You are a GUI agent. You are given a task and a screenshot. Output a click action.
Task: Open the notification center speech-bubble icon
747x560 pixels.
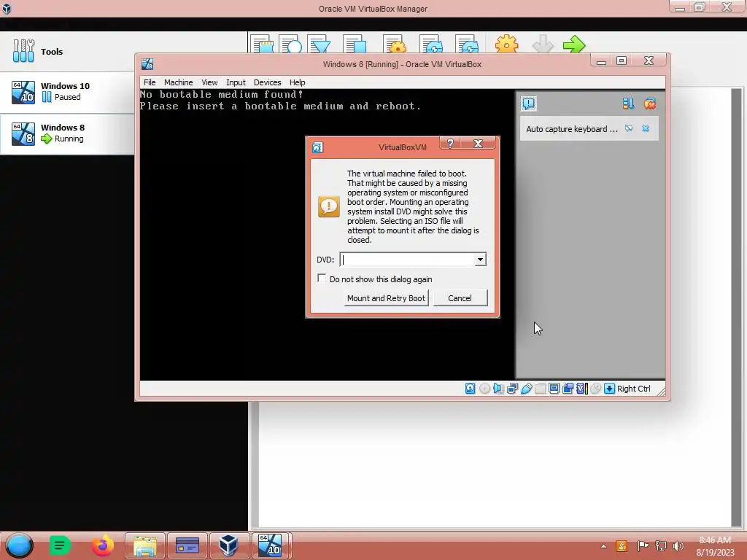[x=529, y=104]
